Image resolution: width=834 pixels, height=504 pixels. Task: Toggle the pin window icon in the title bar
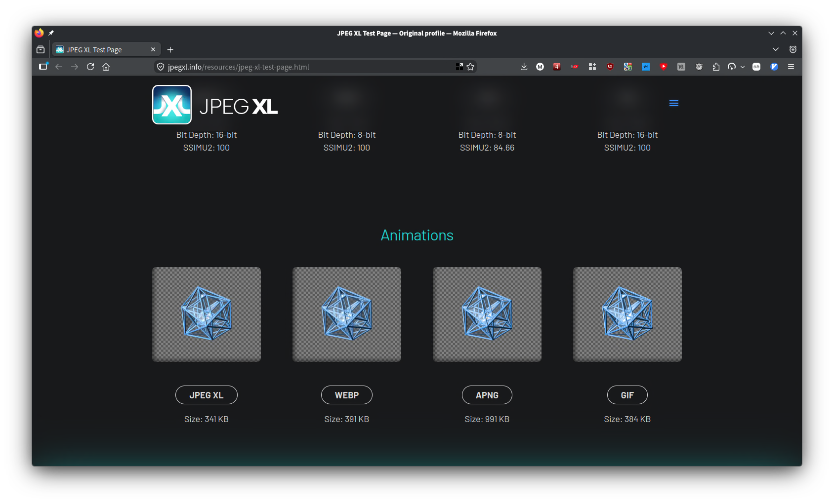[51, 33]
